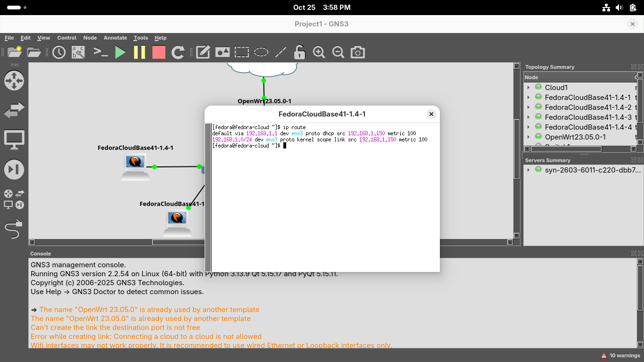
Task: Open the snapshot manager clock icon
Action: pos(59,52)
